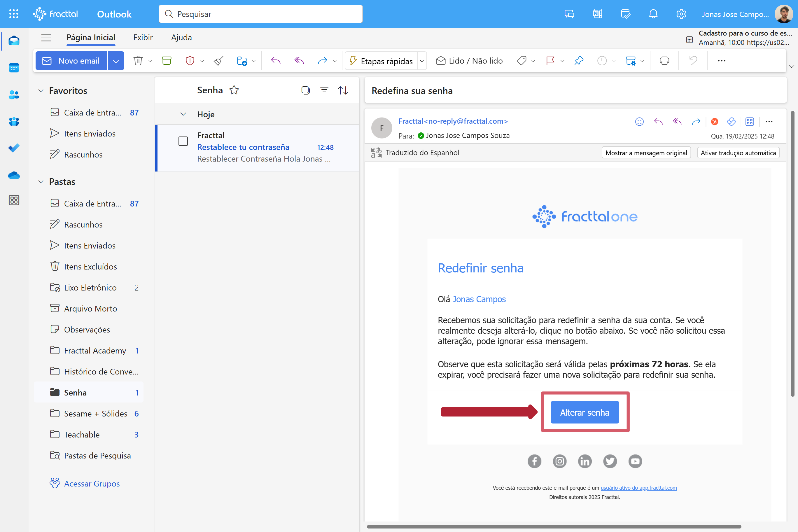Click the Move to folder icon

click(x=242, y=61)
